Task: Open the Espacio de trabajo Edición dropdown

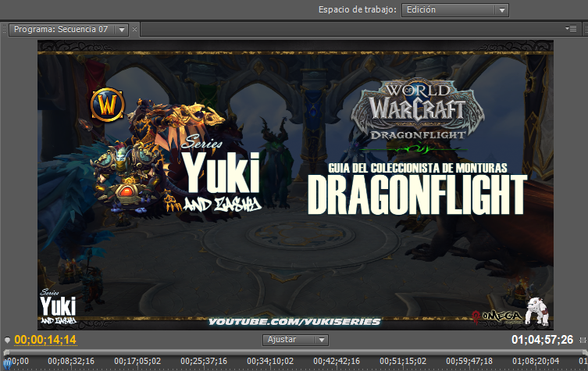Action: [x=455, y=9]
